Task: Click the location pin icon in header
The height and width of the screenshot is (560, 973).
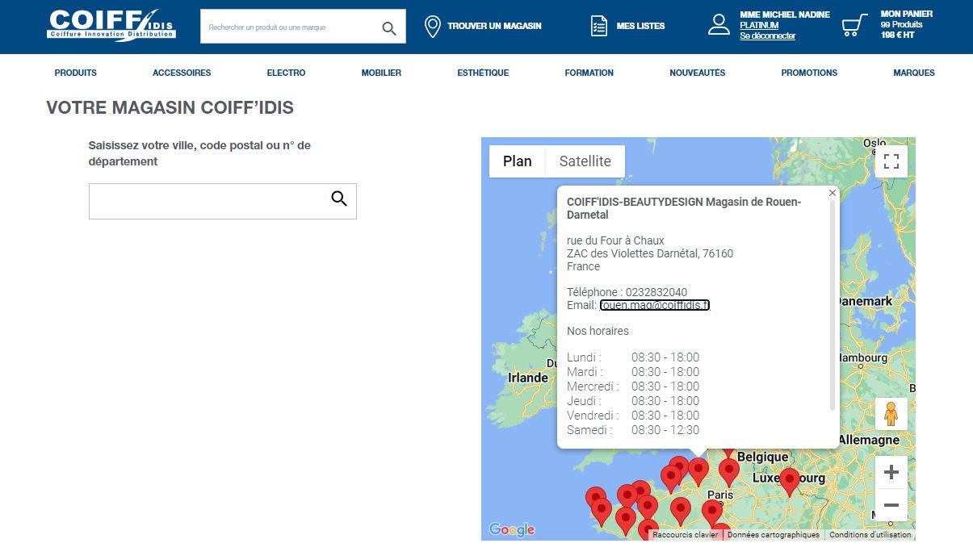Action: [433, 26]
